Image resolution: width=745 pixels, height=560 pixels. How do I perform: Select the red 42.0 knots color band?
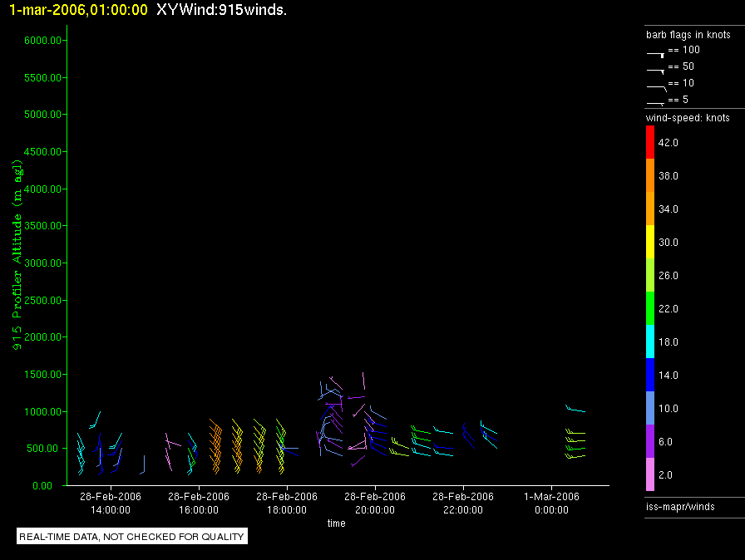(x=650, y=142)
